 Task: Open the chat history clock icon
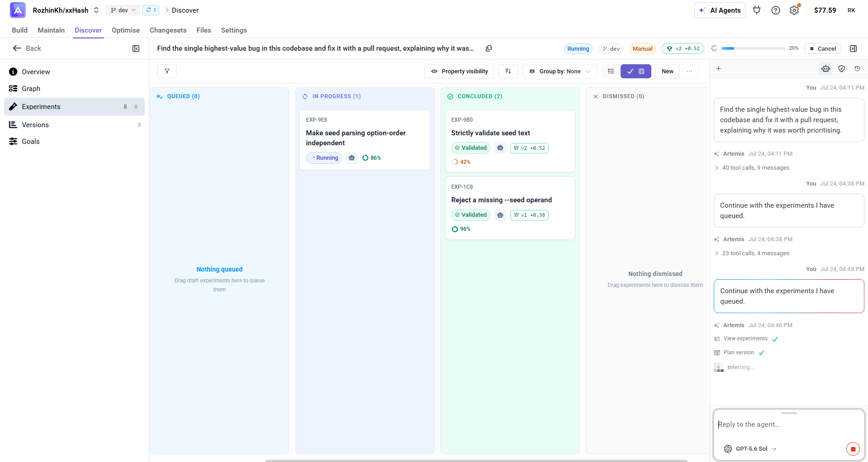tap(857, 69)
